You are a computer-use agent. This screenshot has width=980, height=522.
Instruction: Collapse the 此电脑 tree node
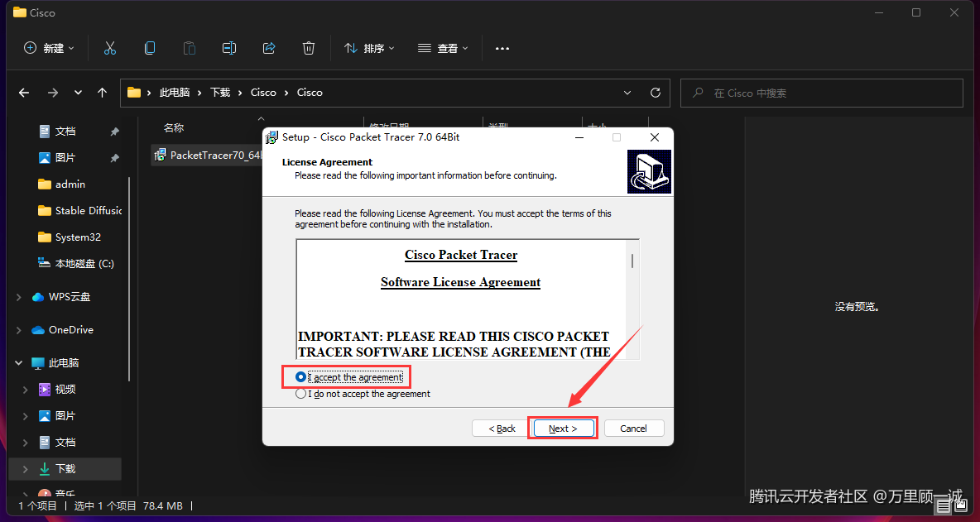(19, 363)
